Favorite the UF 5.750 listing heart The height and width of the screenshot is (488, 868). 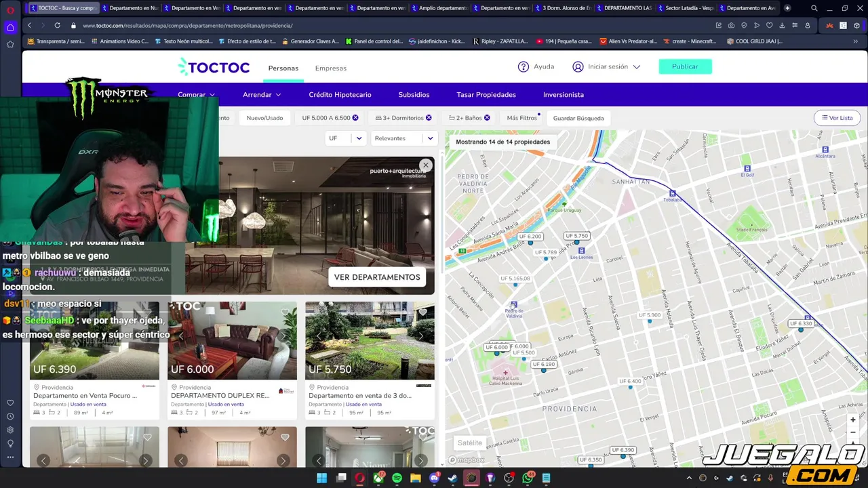pos(422,312)
